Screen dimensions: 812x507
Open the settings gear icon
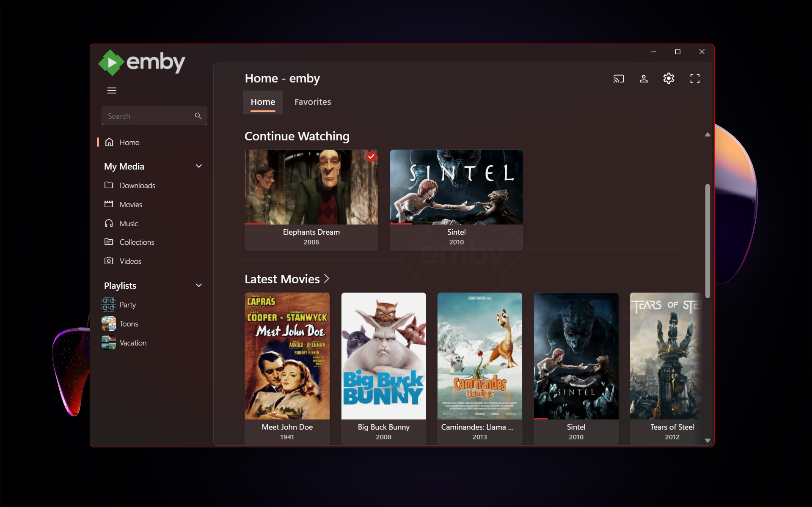click(x=669, y=78)
